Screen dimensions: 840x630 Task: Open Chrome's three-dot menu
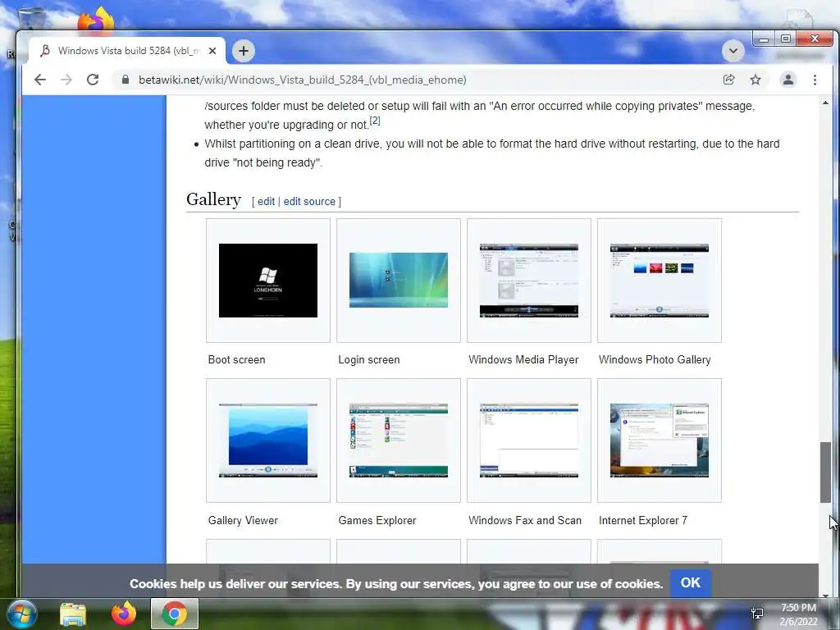pos(815,80)
